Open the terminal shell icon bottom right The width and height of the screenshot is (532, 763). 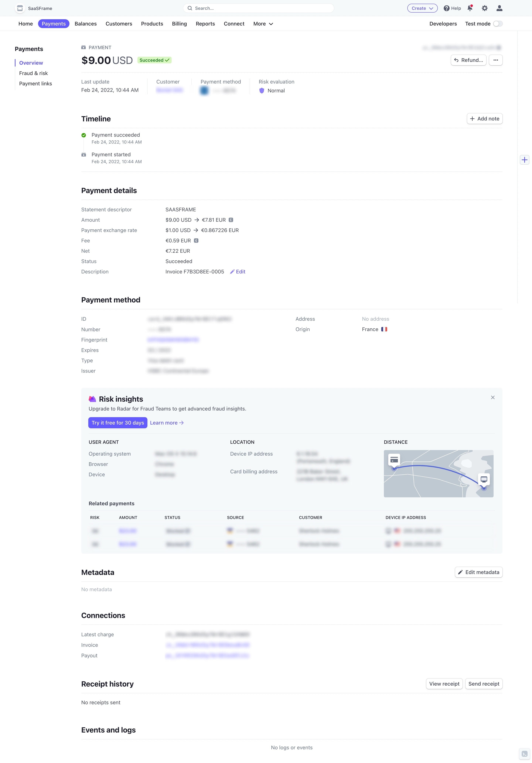tap(524, 754)
